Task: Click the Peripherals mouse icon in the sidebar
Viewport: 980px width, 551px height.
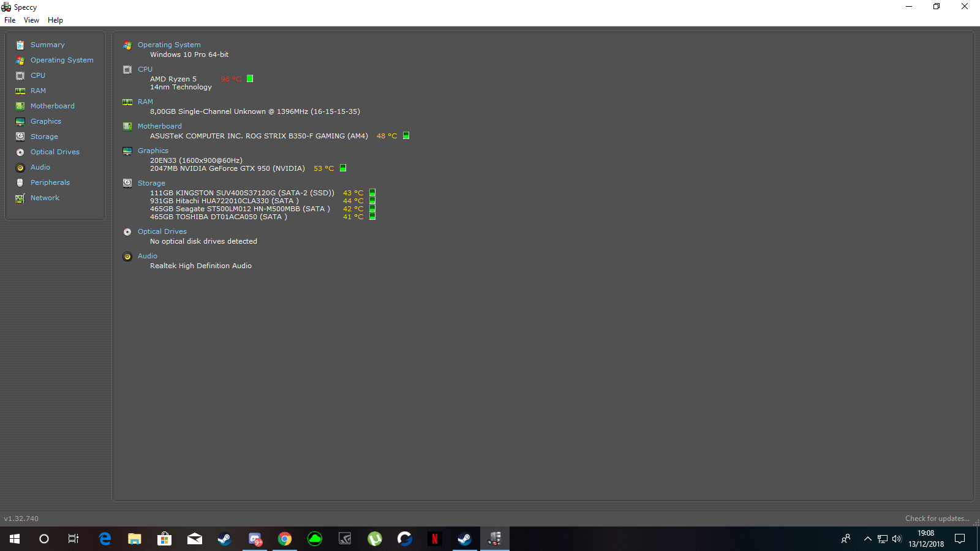Action: click(20, 182)
